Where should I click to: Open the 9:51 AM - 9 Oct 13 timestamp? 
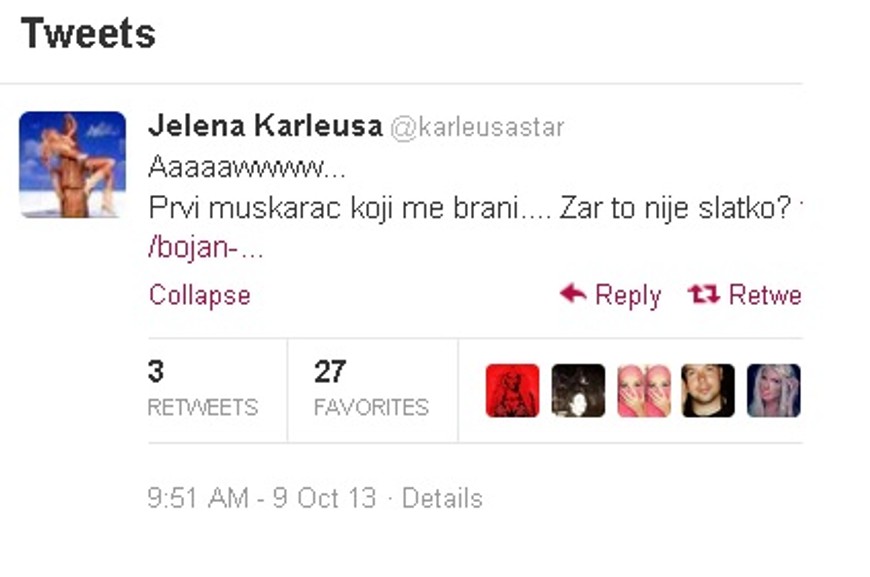(262, 498)
